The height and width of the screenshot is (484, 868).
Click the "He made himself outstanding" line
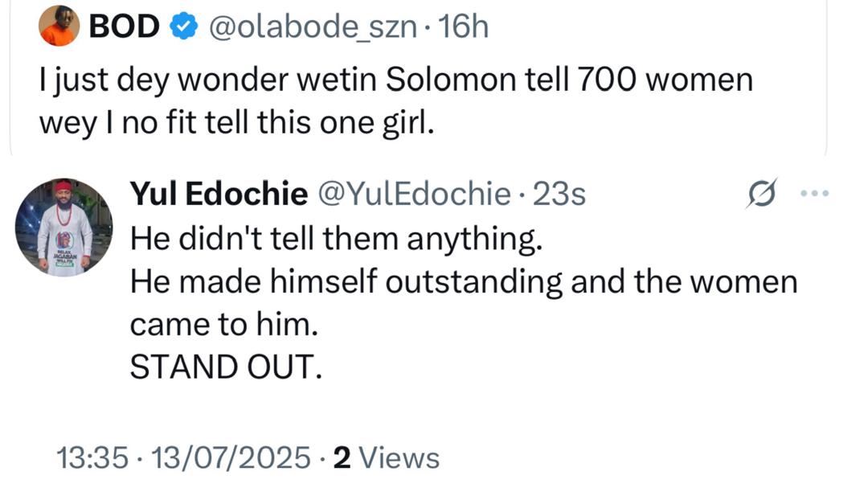[463, 281]
